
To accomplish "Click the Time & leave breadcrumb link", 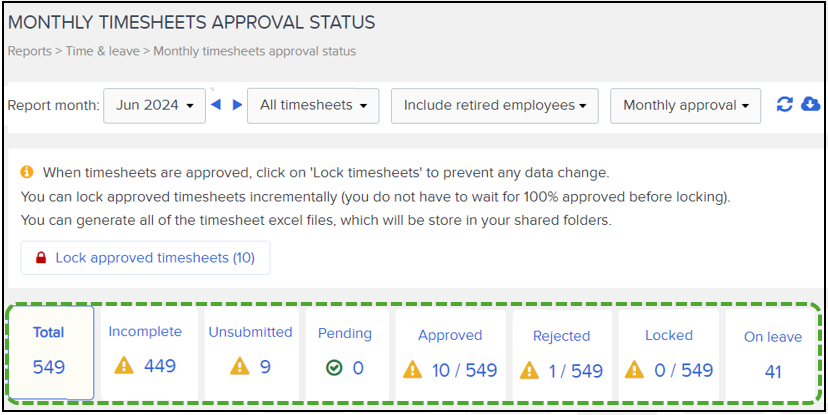I will [x=97, y=51].
